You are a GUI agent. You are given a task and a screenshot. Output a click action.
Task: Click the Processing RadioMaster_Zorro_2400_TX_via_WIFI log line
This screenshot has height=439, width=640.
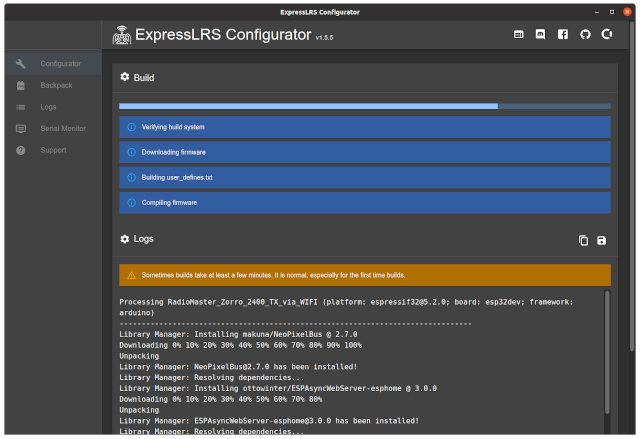[346, 307]
